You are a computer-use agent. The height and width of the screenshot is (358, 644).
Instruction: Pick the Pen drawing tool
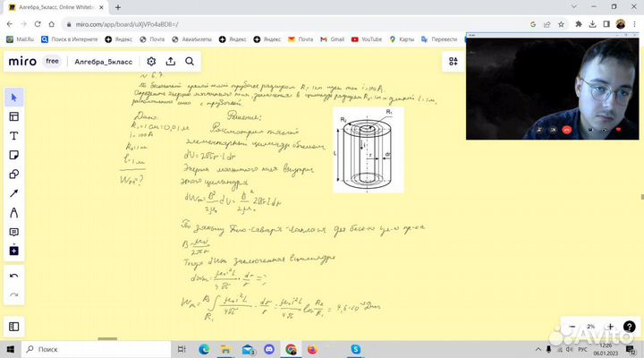pos(13,213)
